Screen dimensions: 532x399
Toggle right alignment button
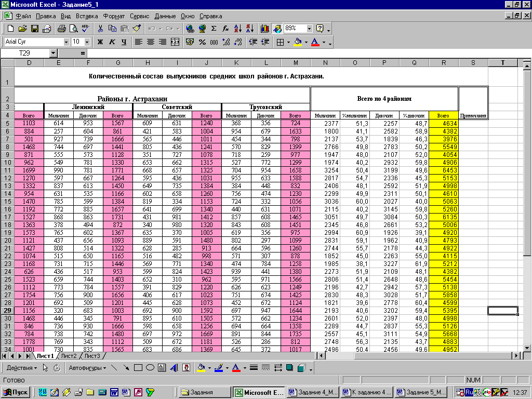pos(163,42)
